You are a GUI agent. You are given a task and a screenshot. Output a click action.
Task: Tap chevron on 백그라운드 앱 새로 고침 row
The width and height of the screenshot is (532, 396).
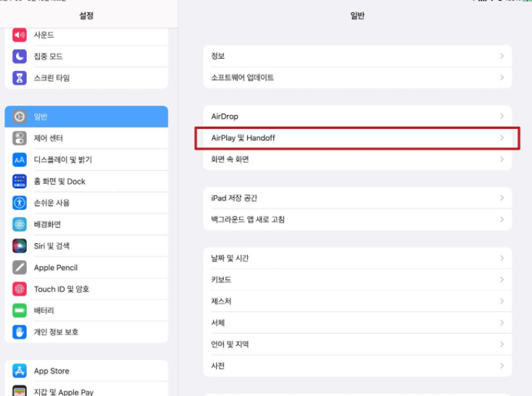coord(502,219)
